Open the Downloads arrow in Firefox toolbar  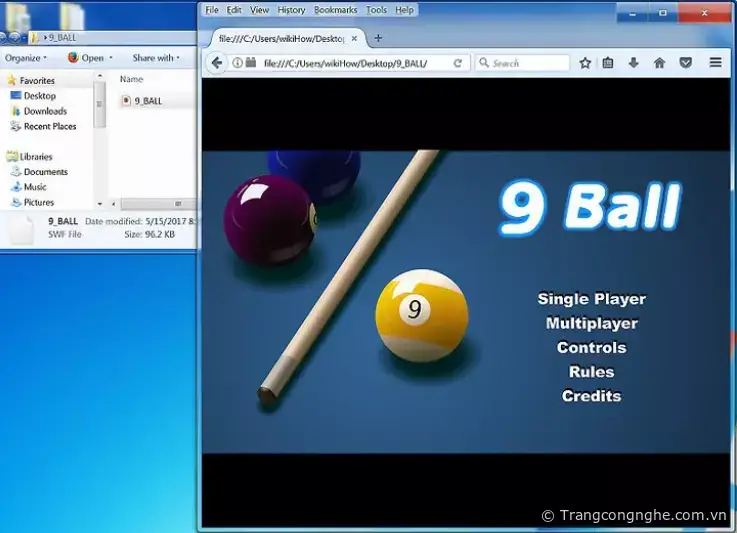click(633, 63)
